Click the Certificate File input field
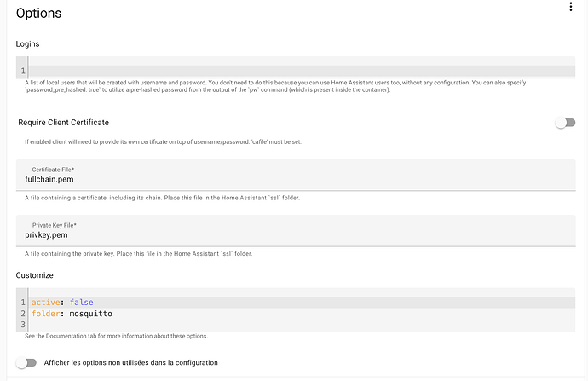588x381 pixels. pos(296,175)
